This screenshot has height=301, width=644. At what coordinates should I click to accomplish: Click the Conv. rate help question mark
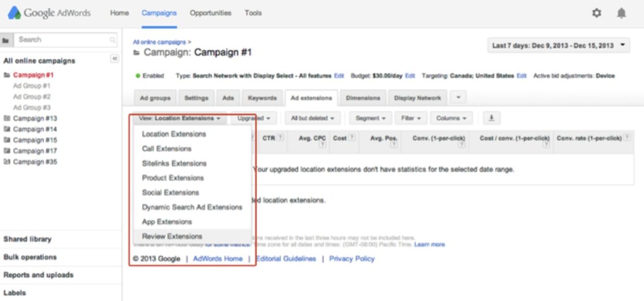pos(627,138)
